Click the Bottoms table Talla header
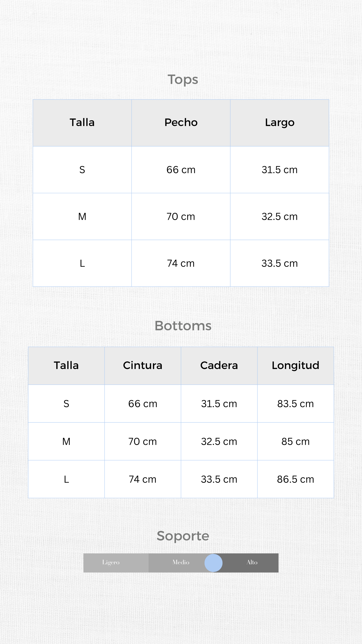 tap(66, 365)
